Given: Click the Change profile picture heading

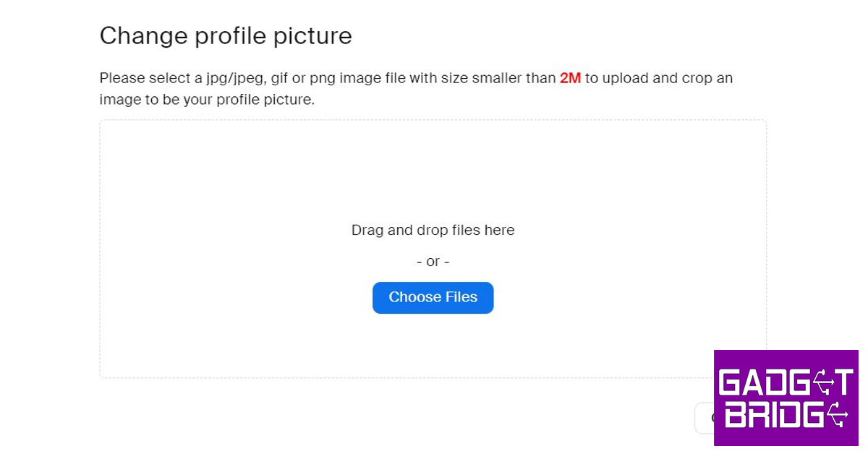Looking at the screenshot, I should click(226, 36).
